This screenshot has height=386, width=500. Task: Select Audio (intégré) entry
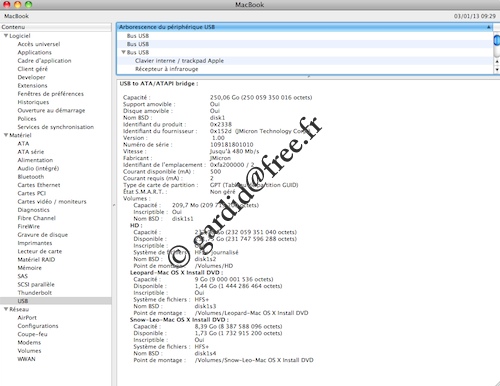coord(38,168)
